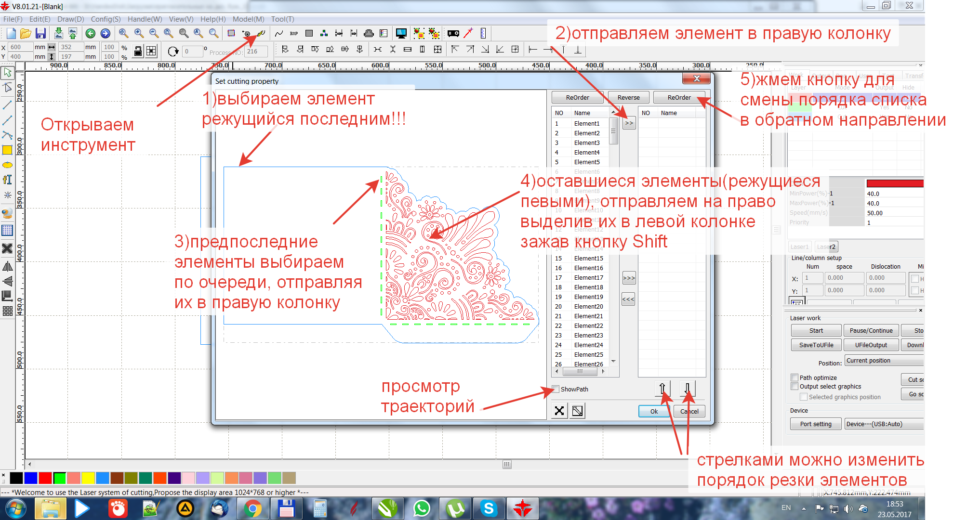The width and height of the screenshot is (980, 520).
Task: Click the BMP import toolbar icon
Action: [294, 33]
